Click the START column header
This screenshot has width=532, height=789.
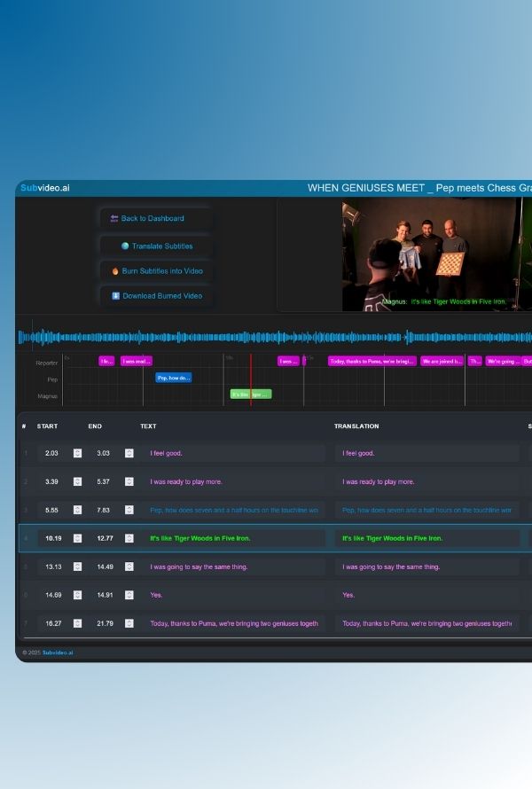pos(47,426)
